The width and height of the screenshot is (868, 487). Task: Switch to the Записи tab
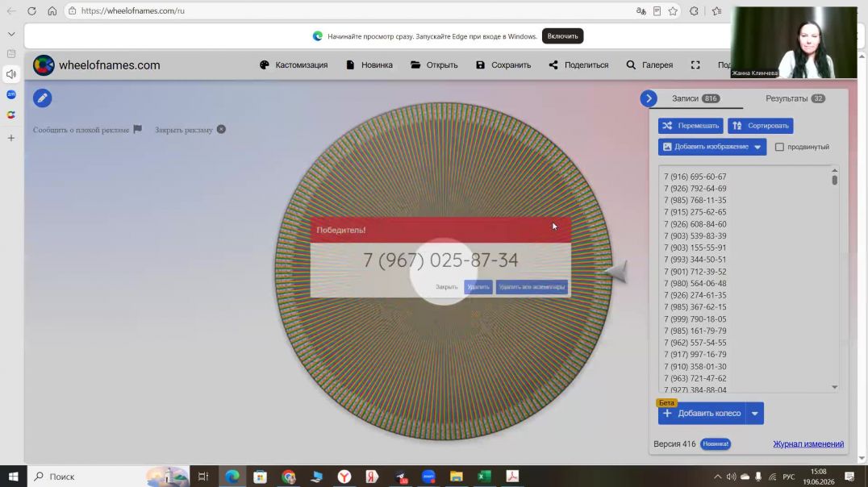[695, 98]
